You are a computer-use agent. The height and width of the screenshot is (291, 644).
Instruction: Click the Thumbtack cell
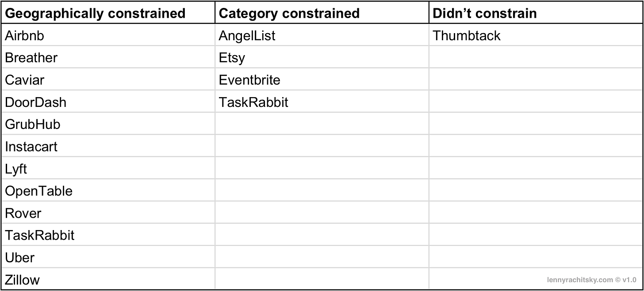pos(536,35)
